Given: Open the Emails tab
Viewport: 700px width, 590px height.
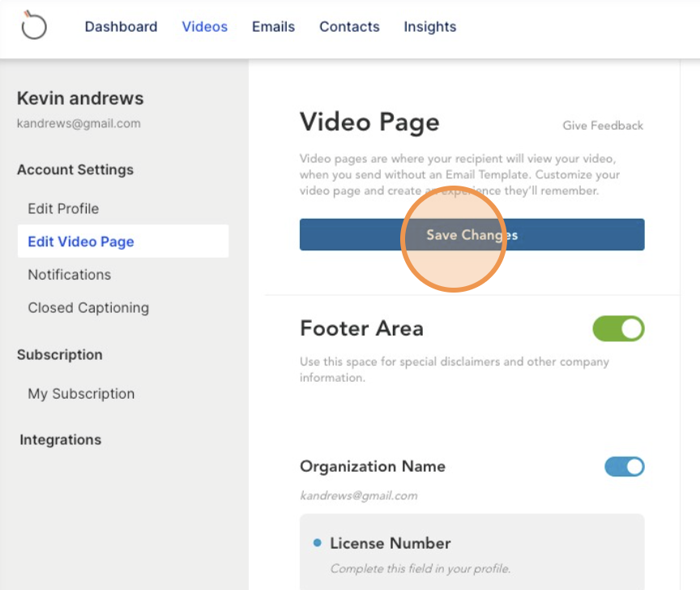Looking at the screenshot, I should 273,27.
